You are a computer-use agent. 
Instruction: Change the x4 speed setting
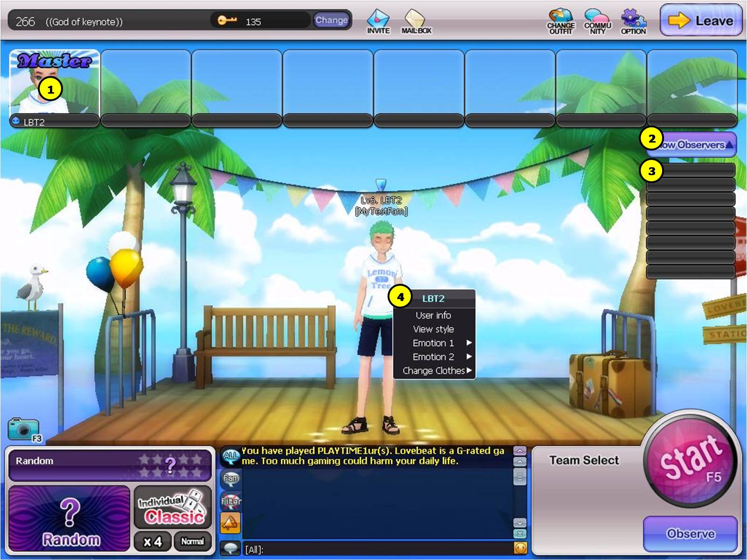(152, 542)
